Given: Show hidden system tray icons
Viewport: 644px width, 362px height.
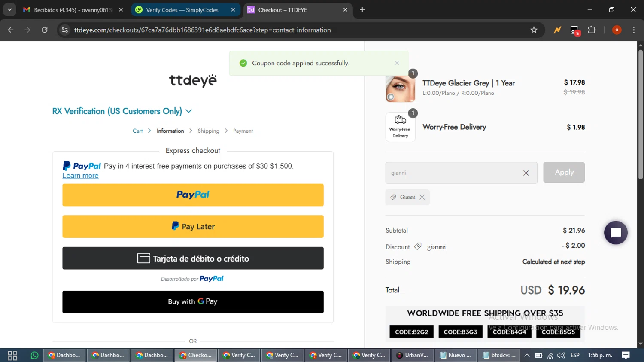Looking at the screenshot, I should pyautogui.click(x=527, y=356).
